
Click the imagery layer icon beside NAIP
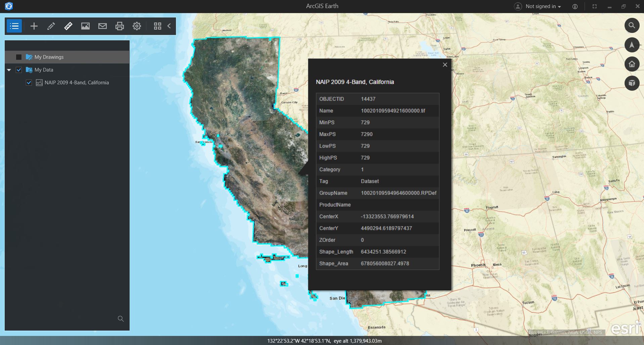point(39,83)
